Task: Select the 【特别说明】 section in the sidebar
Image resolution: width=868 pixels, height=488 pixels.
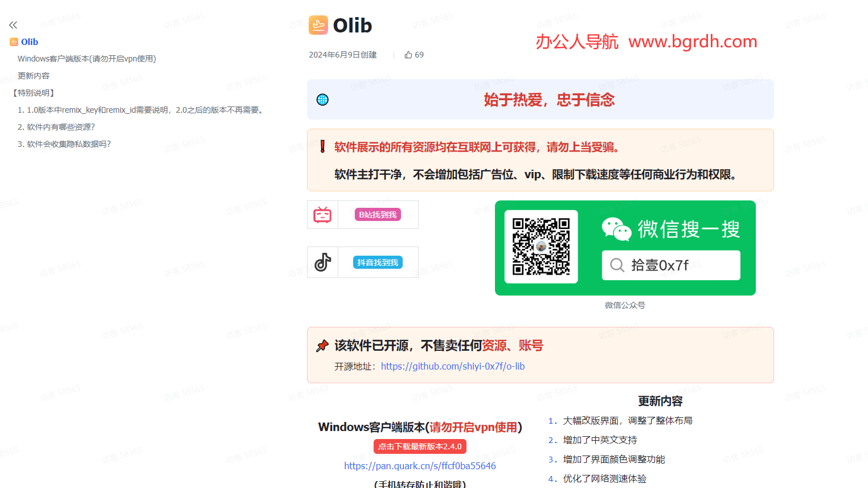Action: [35, 92]
